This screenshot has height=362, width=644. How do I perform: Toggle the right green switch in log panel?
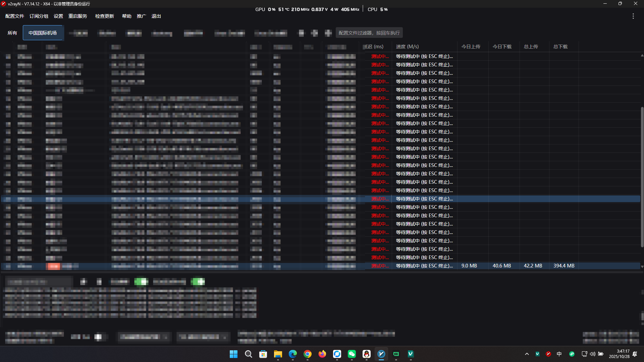pyautogui.click(x=198, y=282)
